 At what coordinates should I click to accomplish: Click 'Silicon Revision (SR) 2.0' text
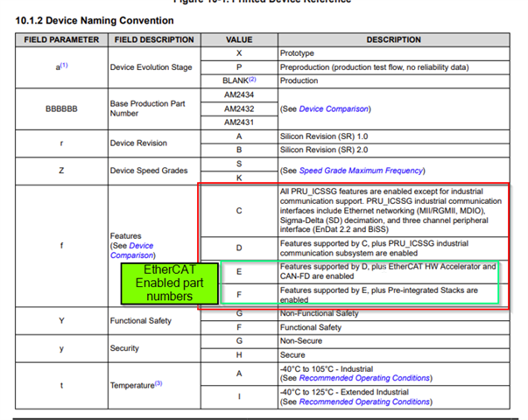click(x=324, y=150)
